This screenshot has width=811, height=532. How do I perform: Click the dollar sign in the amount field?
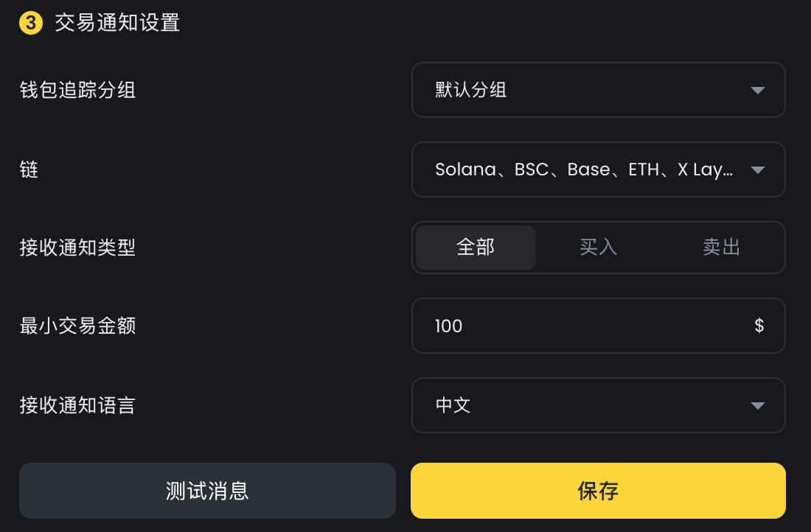point(759,326)
